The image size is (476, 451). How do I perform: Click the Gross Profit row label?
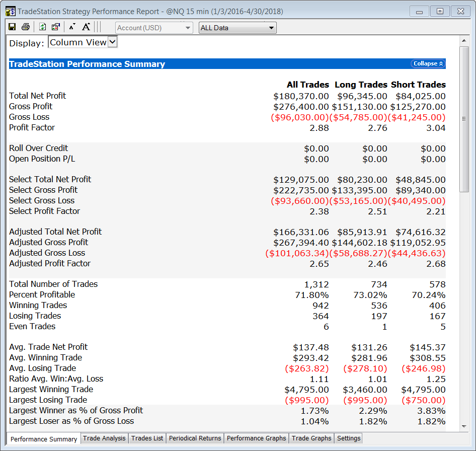(31, 106)
